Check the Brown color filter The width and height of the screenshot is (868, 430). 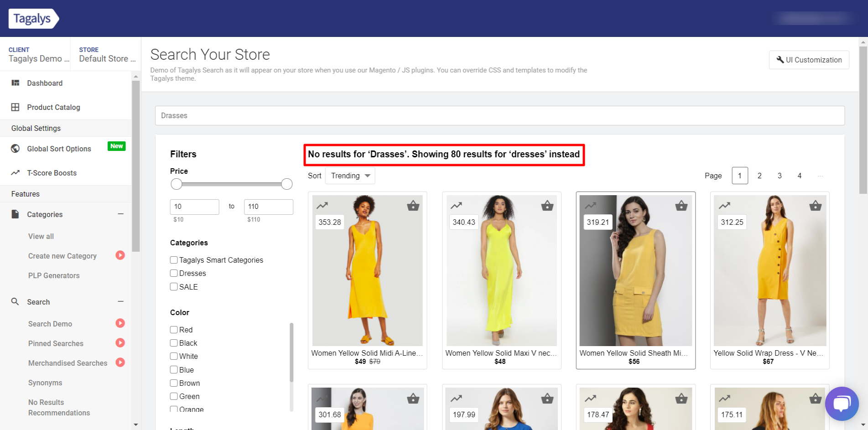174,383
